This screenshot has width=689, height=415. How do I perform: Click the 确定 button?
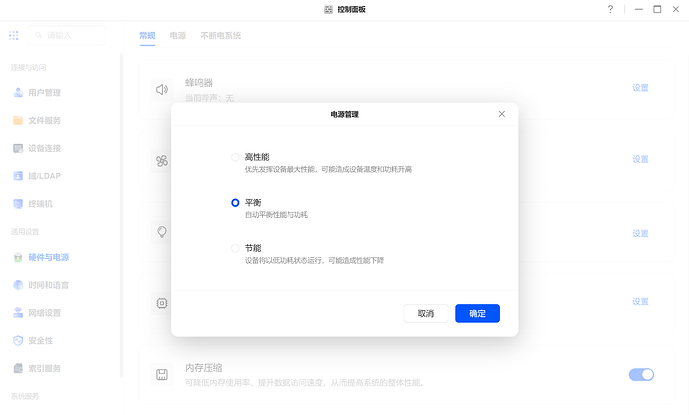point(477,313)
